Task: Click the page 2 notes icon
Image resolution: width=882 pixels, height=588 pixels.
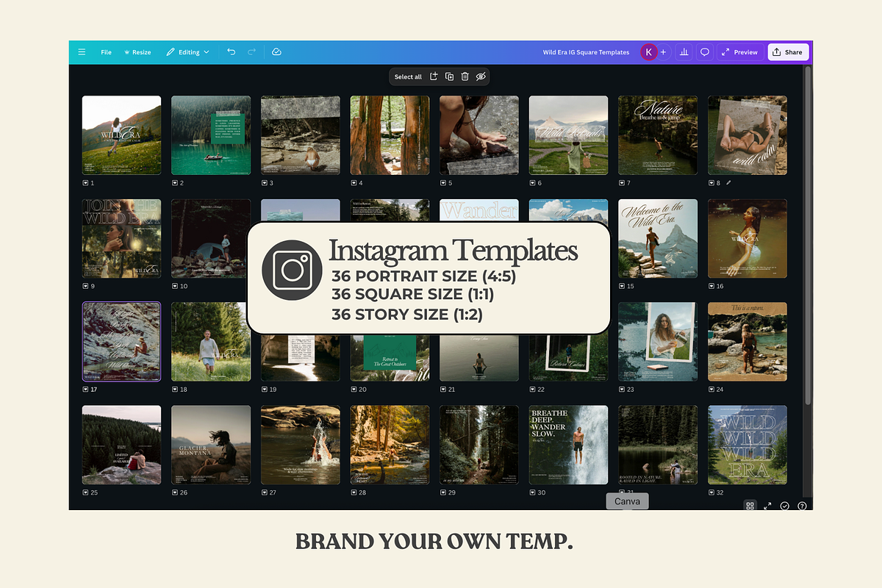Action: coord(175,183)
